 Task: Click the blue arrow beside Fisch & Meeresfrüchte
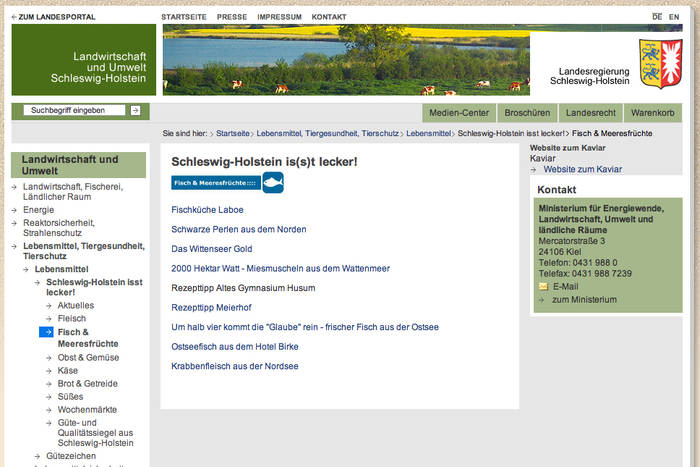(x=46, y=331)
